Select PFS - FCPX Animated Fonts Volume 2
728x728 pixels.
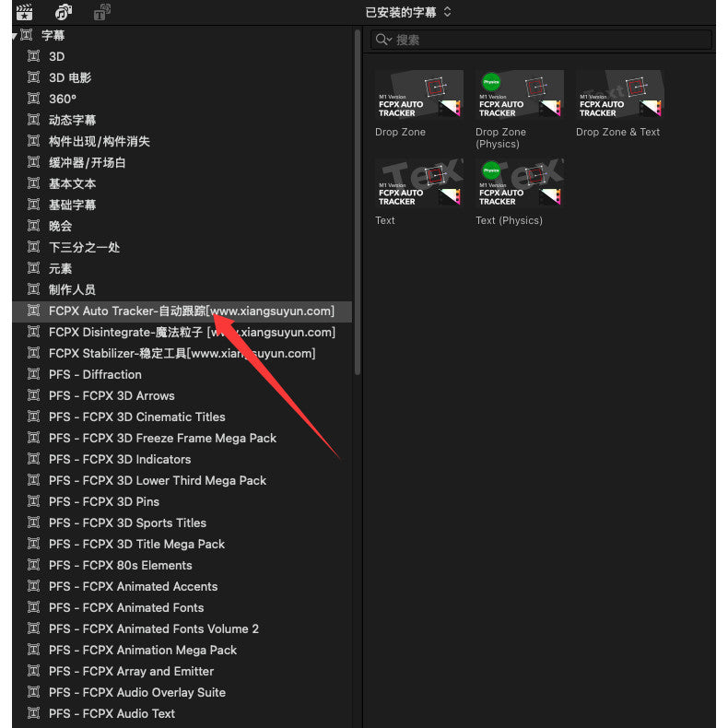[182, 629]
